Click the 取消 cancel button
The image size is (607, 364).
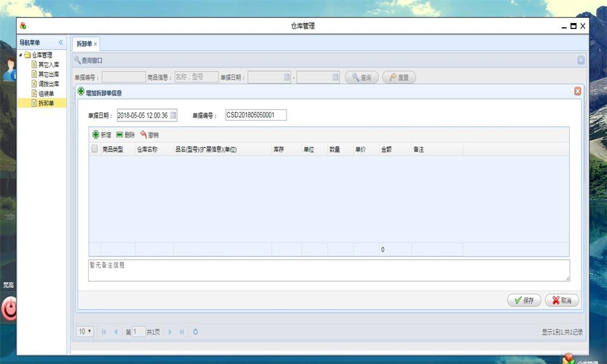pyautogui.click(x=561, y=300)
